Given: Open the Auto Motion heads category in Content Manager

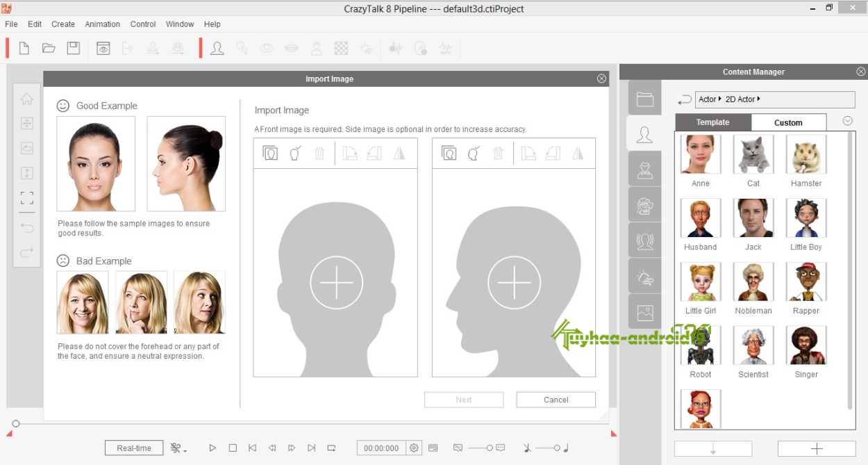Looking at the screenshot, I should click(x=645, y=241).
